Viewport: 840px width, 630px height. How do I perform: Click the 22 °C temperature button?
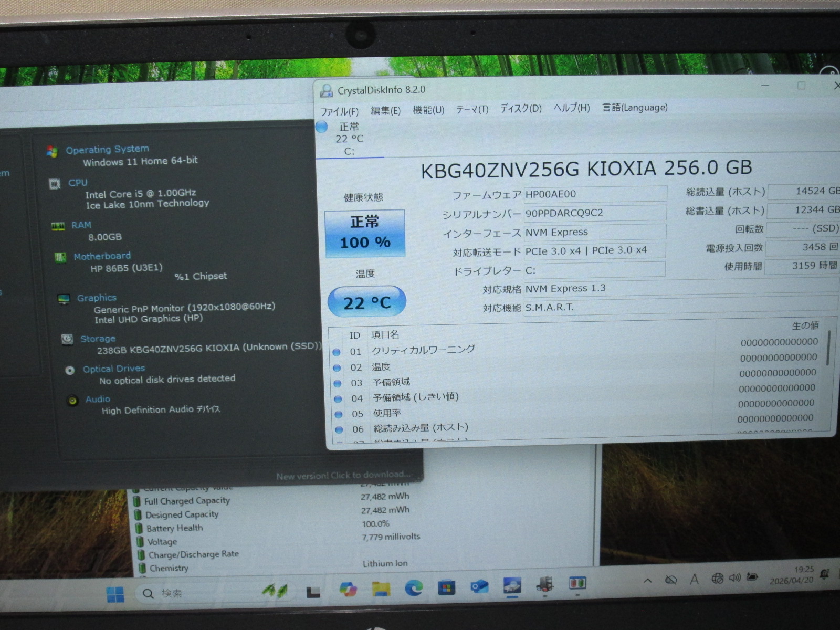(366, 302)
